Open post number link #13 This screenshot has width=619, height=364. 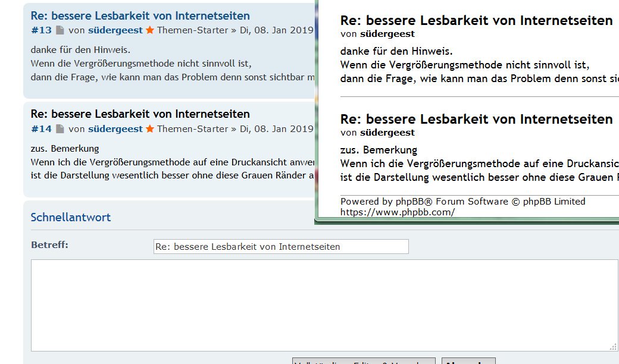(41, 30)
